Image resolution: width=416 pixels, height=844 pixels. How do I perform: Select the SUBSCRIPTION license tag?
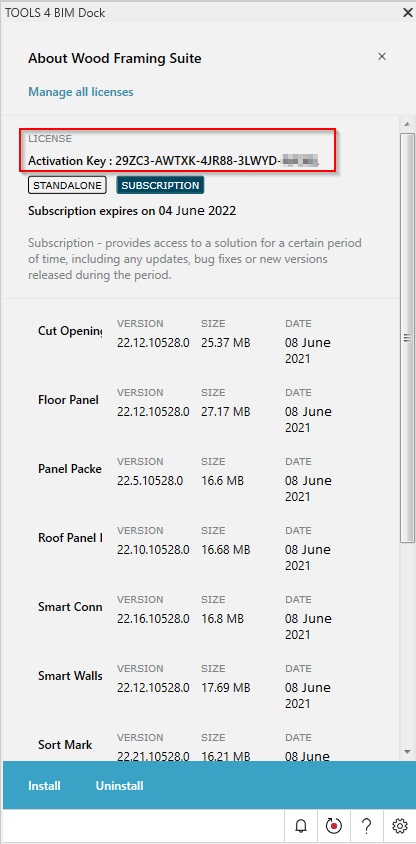coord(160,185)
